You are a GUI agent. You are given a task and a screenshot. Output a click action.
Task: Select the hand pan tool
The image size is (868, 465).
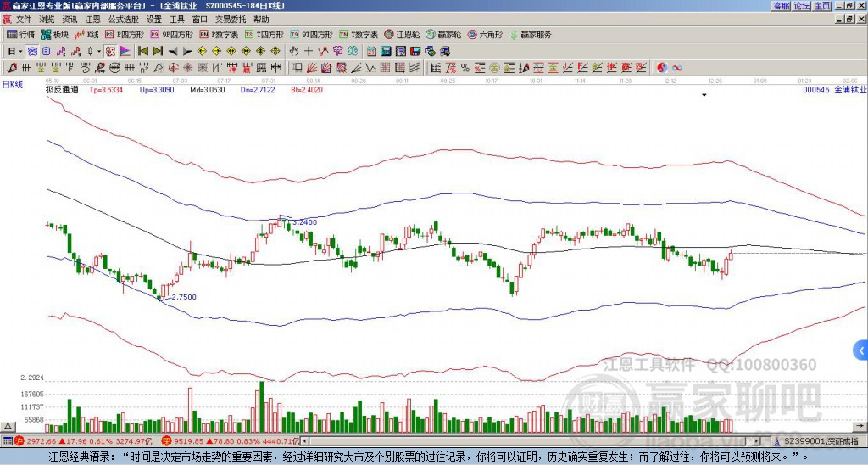(x=293, y=51)
